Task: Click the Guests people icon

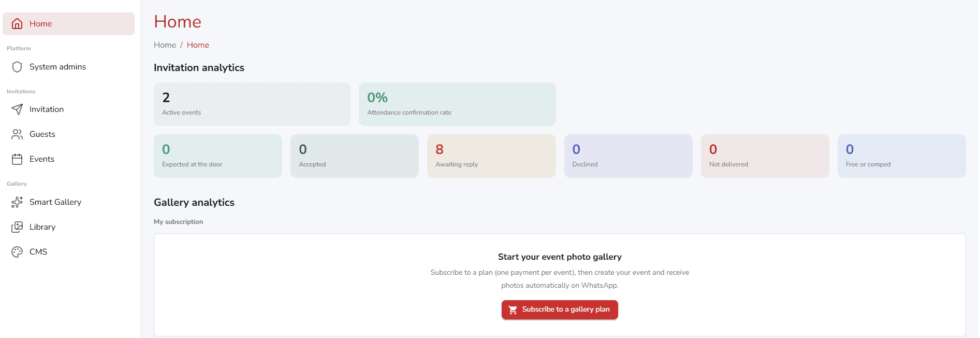Action: point(17,134)
